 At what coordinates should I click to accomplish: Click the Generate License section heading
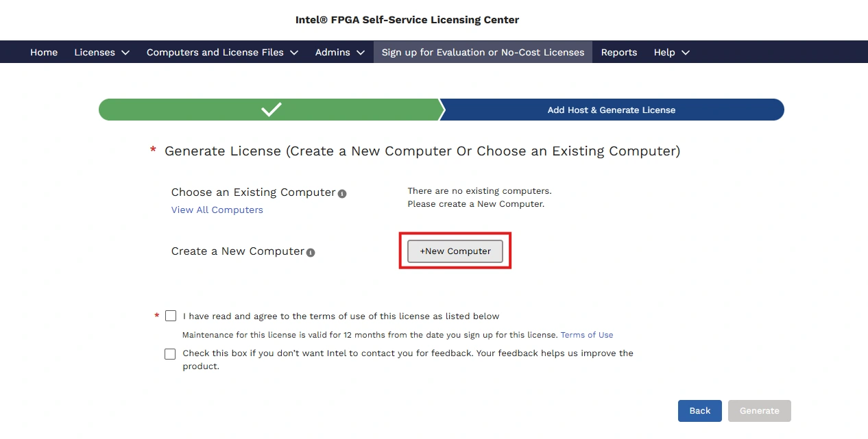coord(422,151)
